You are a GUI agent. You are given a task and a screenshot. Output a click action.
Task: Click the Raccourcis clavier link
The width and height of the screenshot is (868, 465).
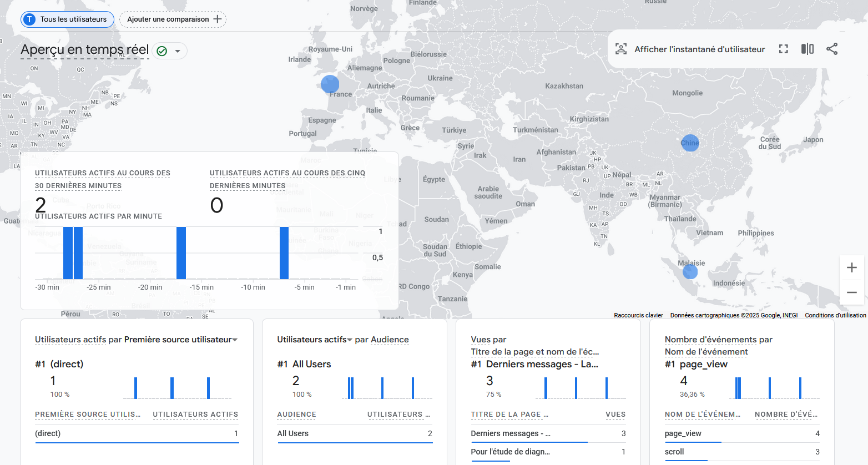pyautogui.click(x=638, y=315)
